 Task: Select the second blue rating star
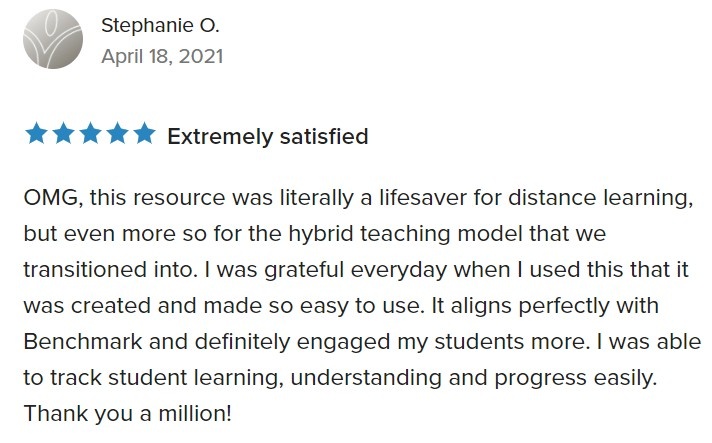[x=64, y=134]
